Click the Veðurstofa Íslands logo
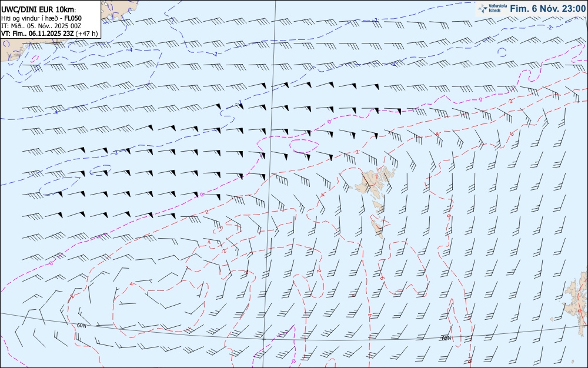This screenshot has height=368, width=588. [x=491, y=8]
